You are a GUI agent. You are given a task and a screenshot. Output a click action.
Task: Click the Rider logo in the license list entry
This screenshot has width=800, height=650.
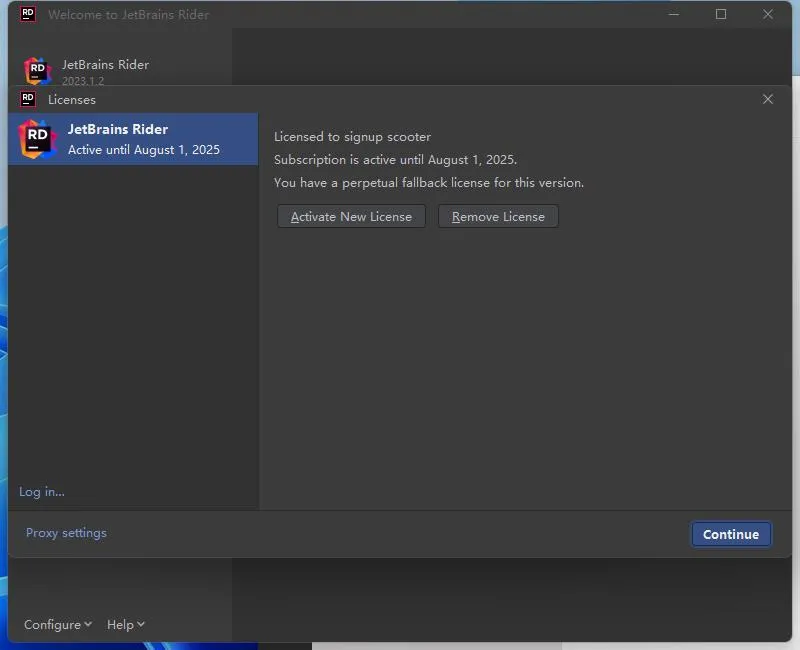pyautogui.click(x=37, y=139)
